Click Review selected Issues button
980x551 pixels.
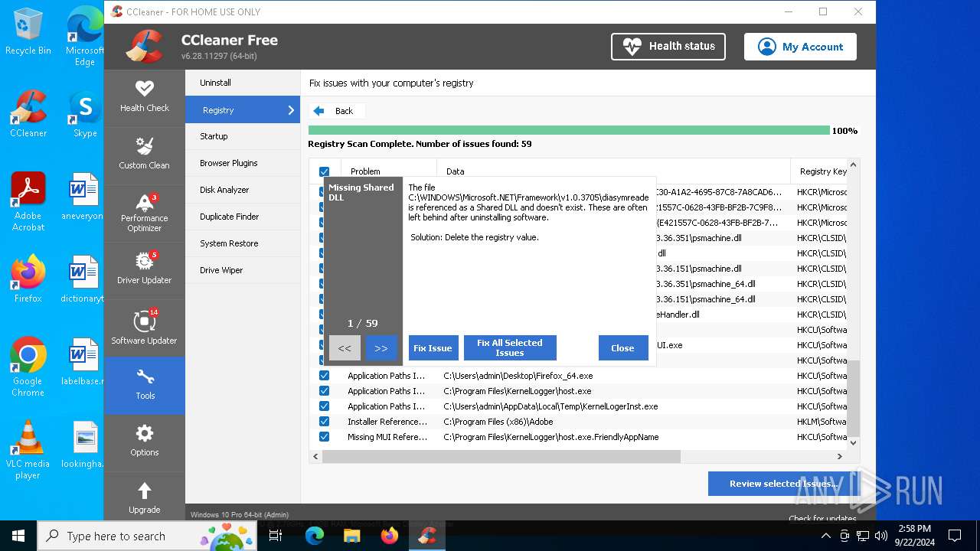coord(783,484)
